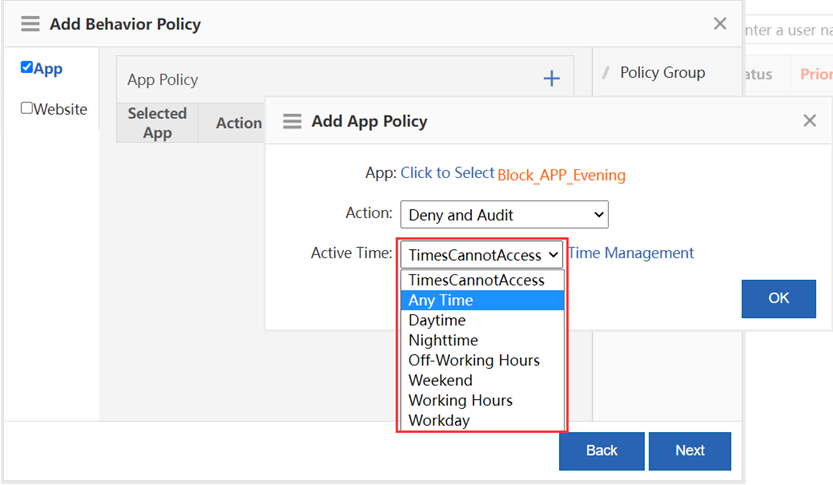Image resolution: width=833 pixels, height=485 pixels.
Task: Choose Weekend from the dropdown list
Action: click(440, 380)
